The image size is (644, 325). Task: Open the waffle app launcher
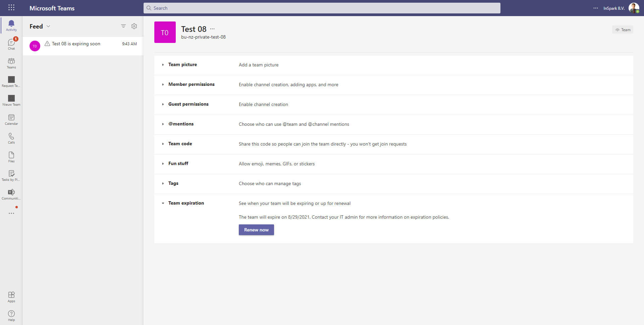(11, 8)
